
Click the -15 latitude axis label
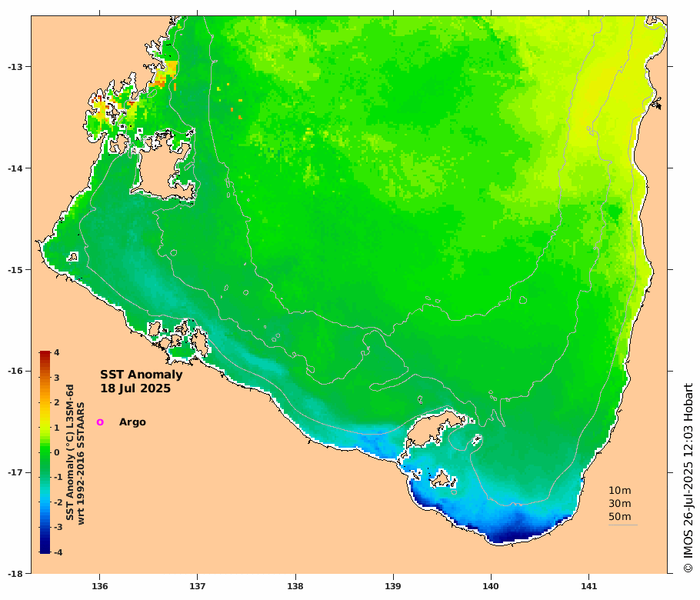(x=15, y=270)
